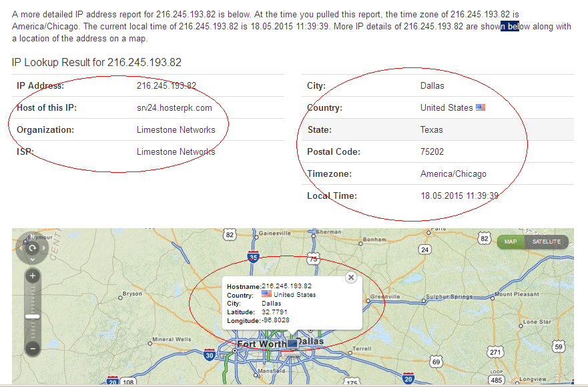The image size is (588, 387).
Task: Pan map right with the compass arrow
Action: (44, 248)
